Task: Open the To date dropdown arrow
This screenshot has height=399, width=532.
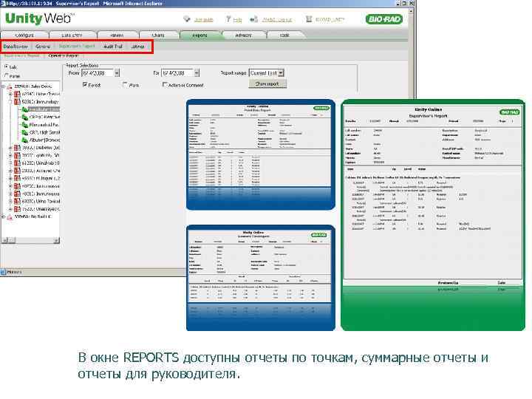Action: tap(197, 73)
